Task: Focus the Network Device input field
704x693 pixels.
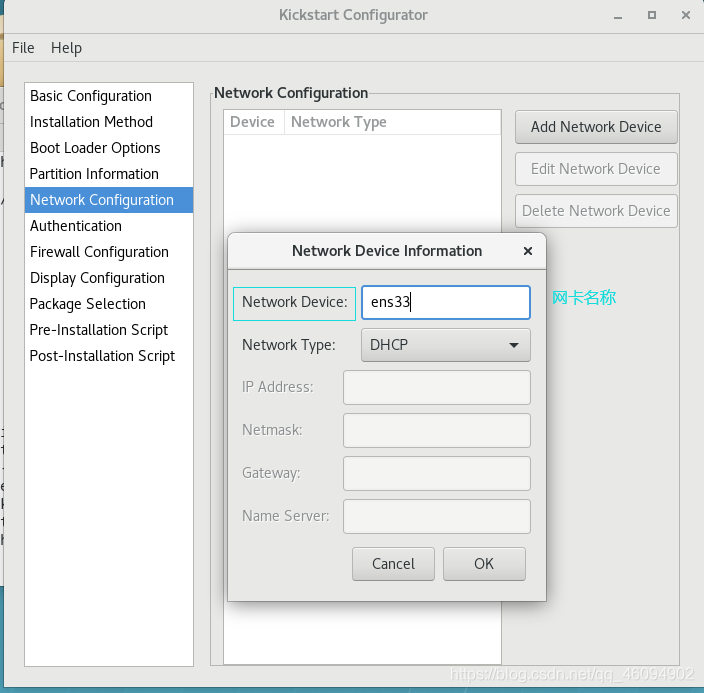Action: pyautogui.click(x=446, y=302)
